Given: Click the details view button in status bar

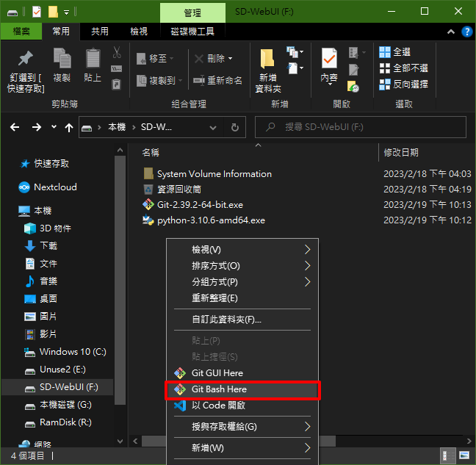Looking at the screenshot, I should pos(447,455).
